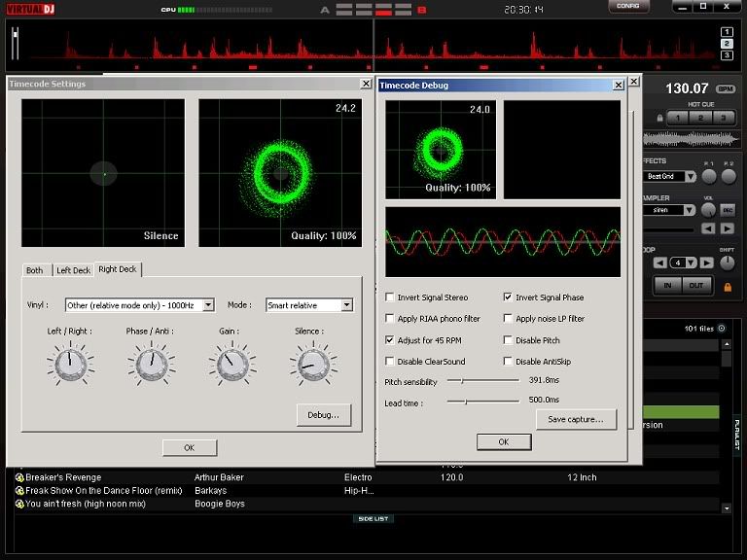Select You ain't fresh track

(366, 504)
